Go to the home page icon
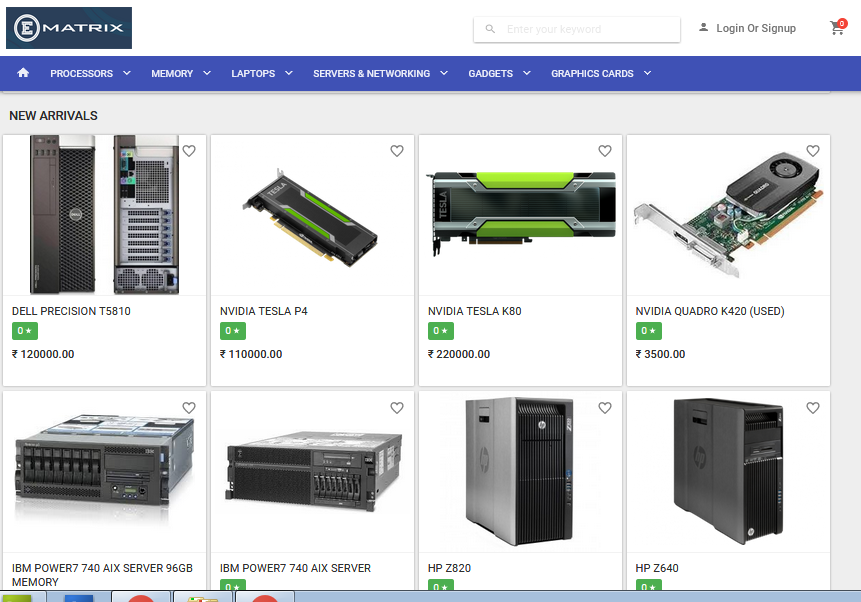This screenshot has height=602, width=861. click(x=23, y=73)
